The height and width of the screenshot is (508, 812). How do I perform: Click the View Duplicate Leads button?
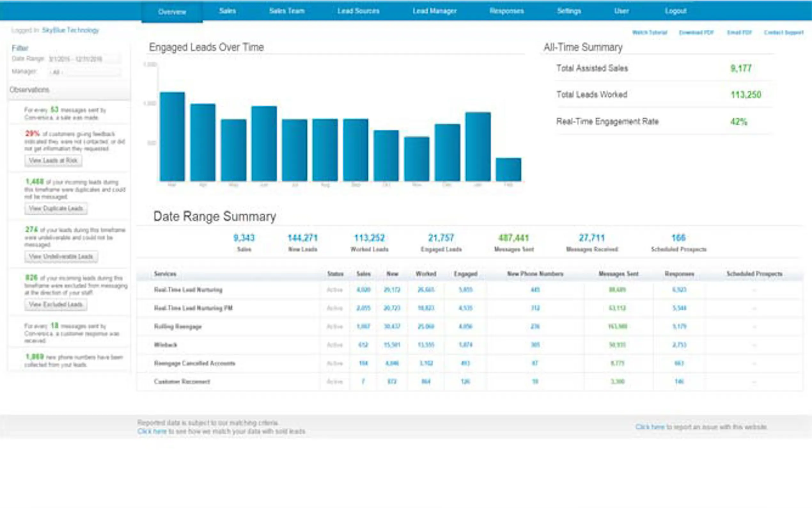click(x=56, y=209)
